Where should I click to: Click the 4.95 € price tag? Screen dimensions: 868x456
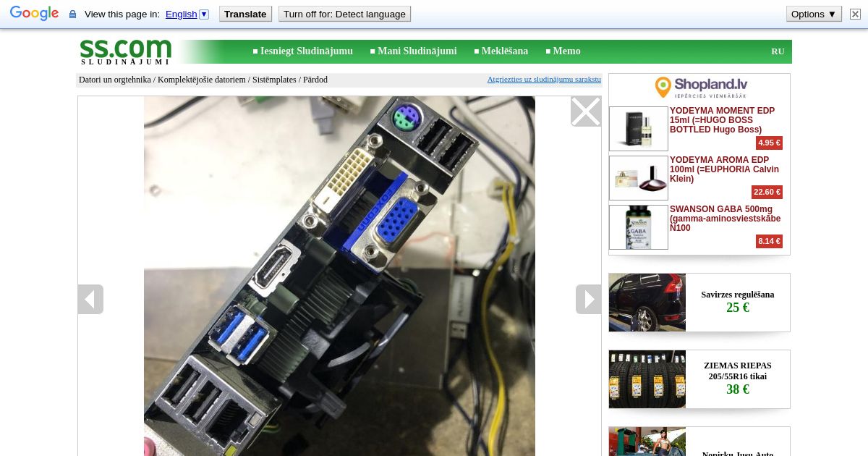point(769,143)
